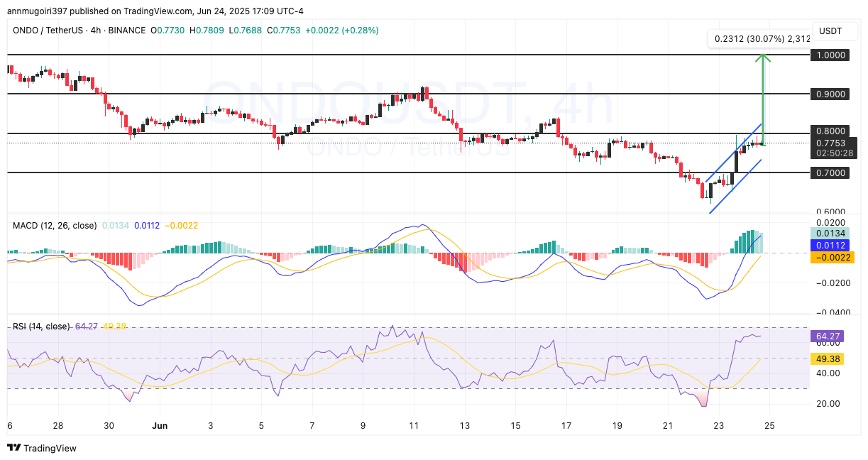Open the MACD (12, 26, close) indicator legend
Image resolution: width=868 pixels, height=460 pixels.
55,226
